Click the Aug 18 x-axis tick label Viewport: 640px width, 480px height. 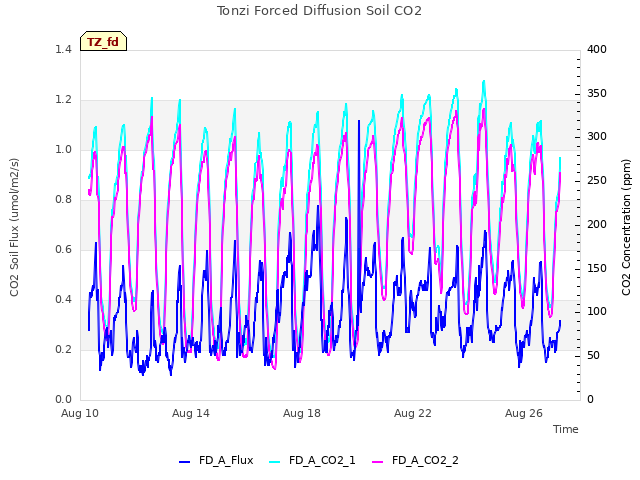point(302,413)
